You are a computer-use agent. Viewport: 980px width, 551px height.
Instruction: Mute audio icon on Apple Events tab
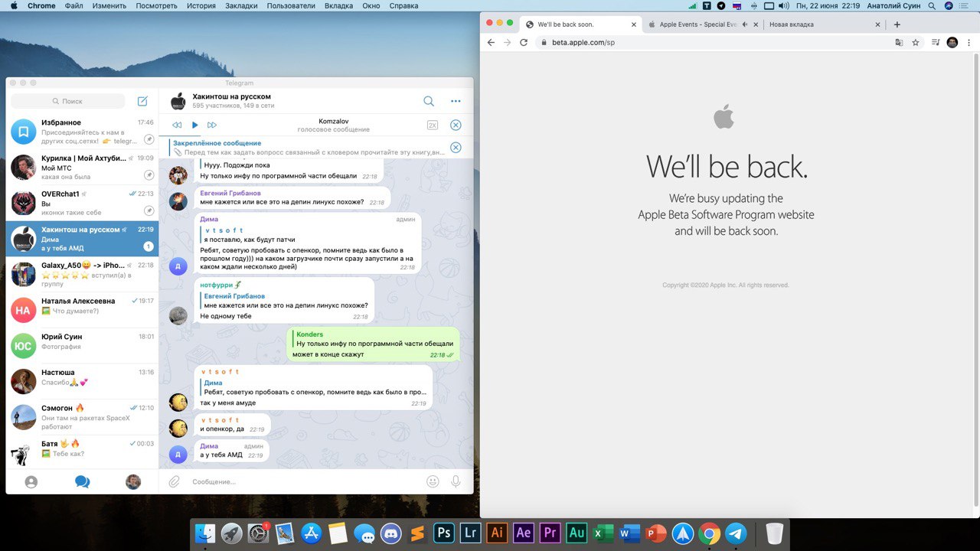[x=745, y=24]
